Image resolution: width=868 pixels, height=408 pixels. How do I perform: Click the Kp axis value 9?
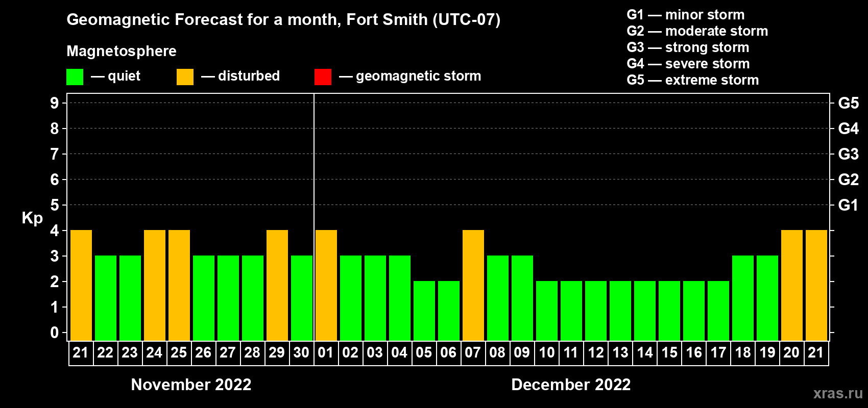coord(55,103)
